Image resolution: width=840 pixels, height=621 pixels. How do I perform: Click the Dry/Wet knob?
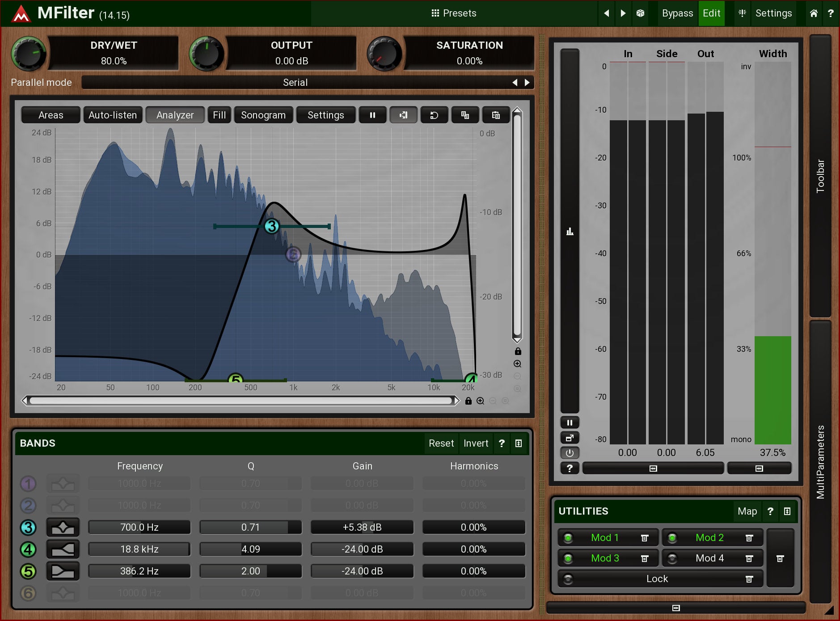click(29, 54)
